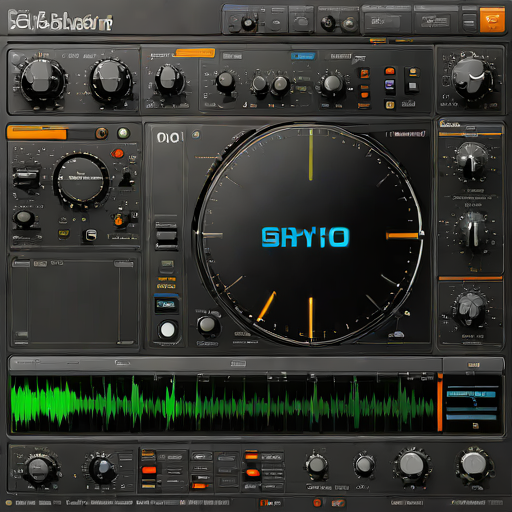
Task: Click the first of the paired knobs in the top toolbar
Action: click(328, 23)
